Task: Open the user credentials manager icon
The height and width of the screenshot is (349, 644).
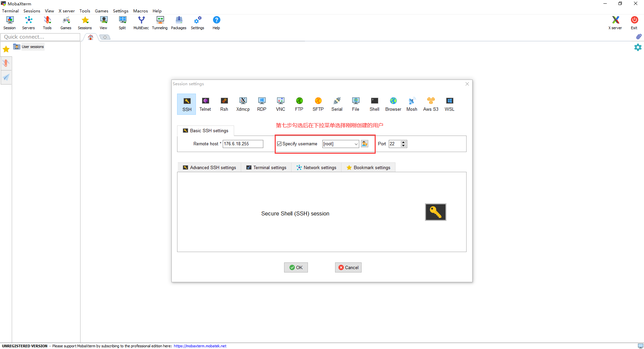Action: point(365,144)
